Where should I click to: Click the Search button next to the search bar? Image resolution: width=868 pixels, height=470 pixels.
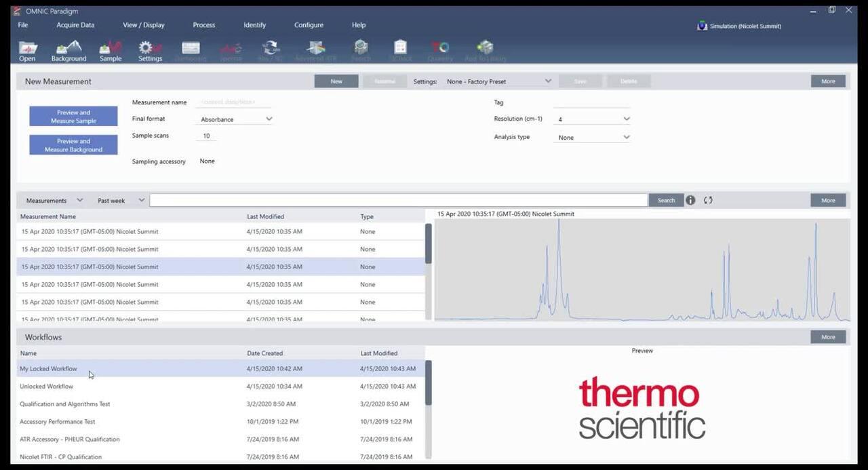[x=665, y=200]
